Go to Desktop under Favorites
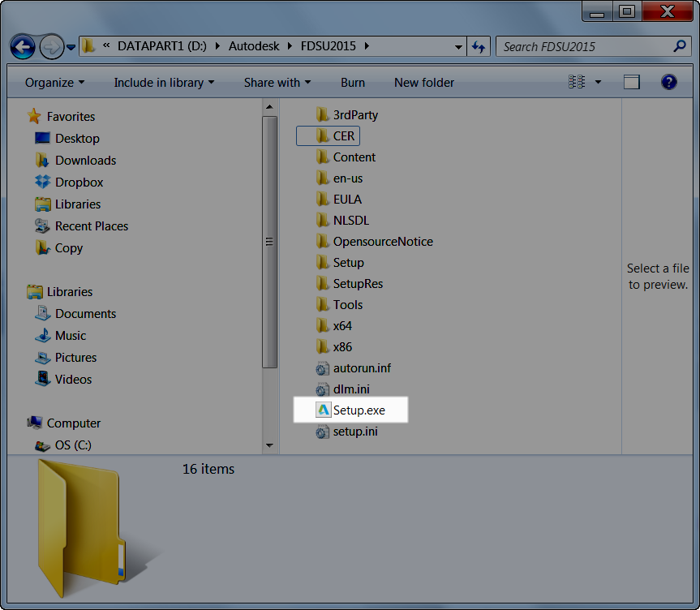The width and height of the screenshot is (700, 610). 67,139
